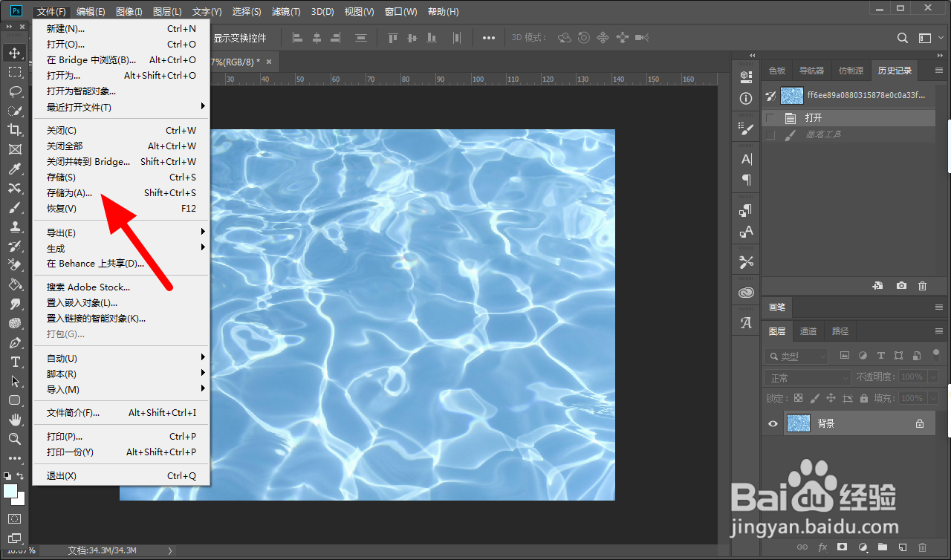Select the Crop tool
Viewport: 951px width, 560px height.
tap(14, 130)
